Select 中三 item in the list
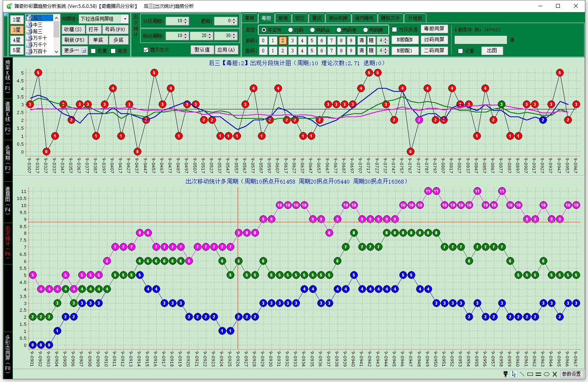The width and height of the screenshot is (588, 382). pos(38,25)
